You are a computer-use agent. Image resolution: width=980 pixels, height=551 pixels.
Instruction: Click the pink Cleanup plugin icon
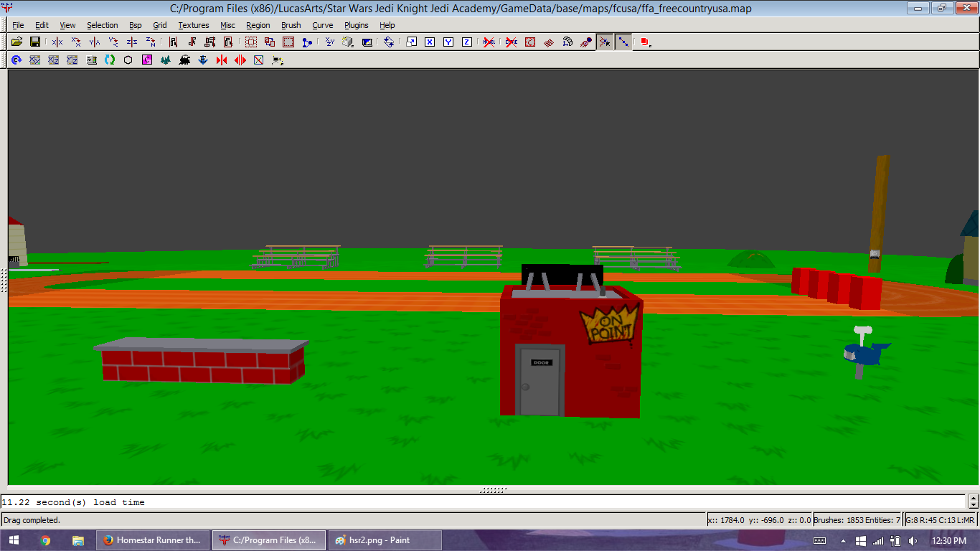click(x=147, y=60)
